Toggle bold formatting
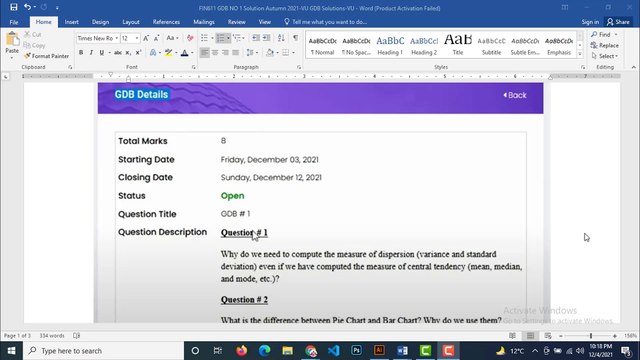The height and width of the screenshot is (360, 640). pos(81,52)
